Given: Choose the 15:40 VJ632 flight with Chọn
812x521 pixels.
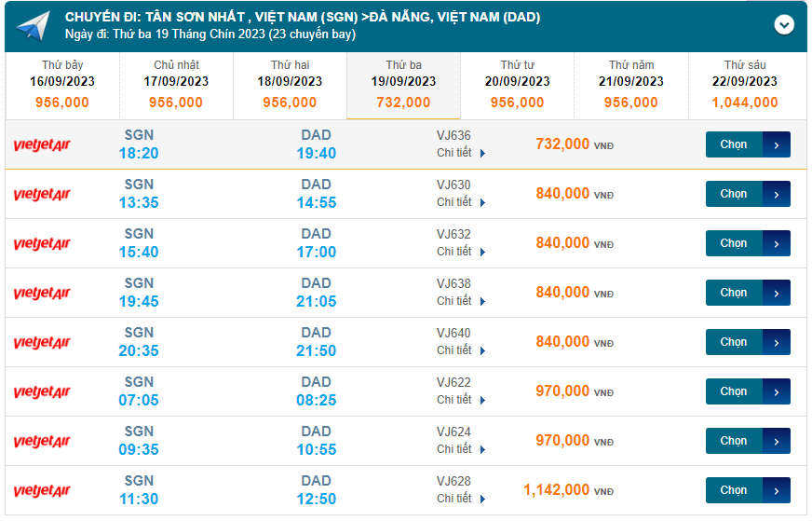Looking at the screenshot, I should 748,243.
